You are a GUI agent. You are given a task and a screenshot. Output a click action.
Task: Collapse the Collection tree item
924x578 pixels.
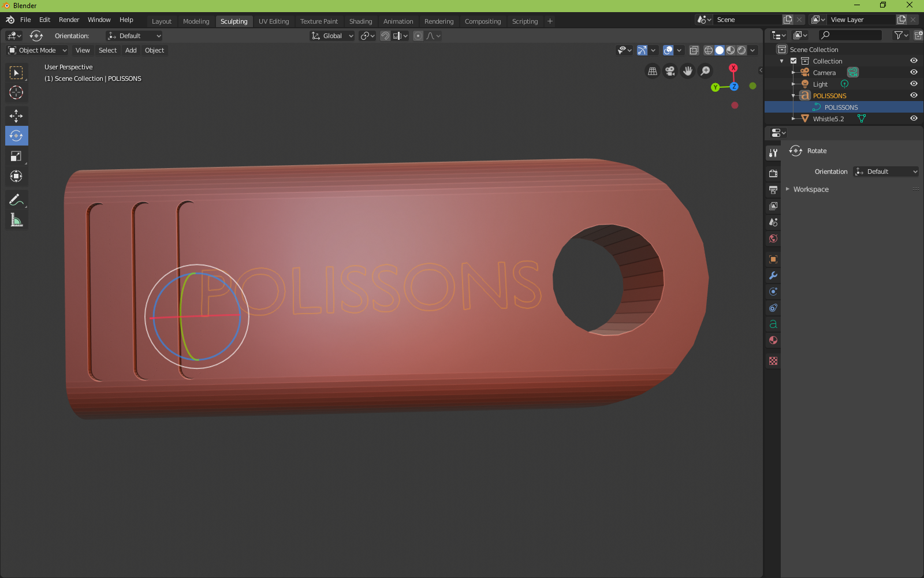click(x=782, y=61)
